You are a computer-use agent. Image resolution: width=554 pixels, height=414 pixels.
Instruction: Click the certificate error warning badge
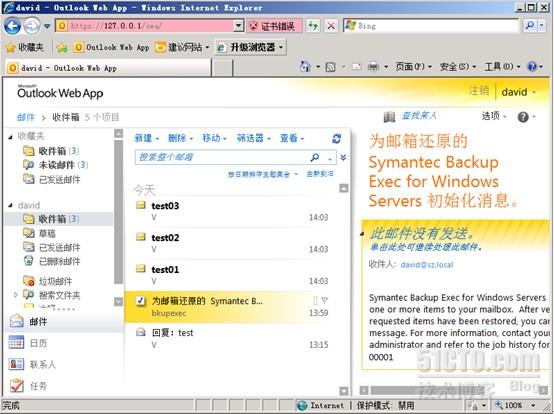point(274,26)
